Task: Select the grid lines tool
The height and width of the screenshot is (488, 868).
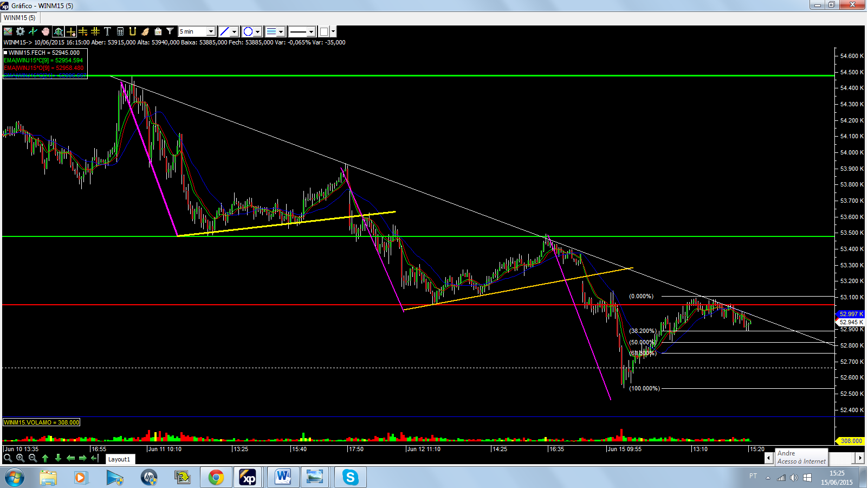Action: 95,31
